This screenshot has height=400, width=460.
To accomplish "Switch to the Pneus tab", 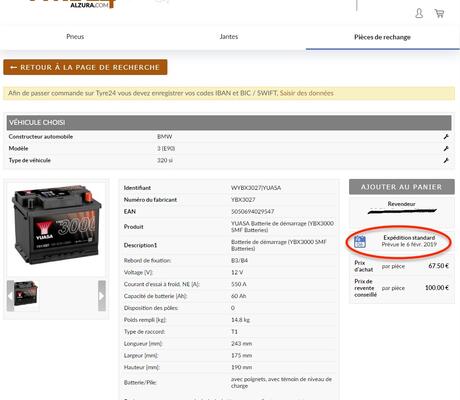I will (75, 37).
